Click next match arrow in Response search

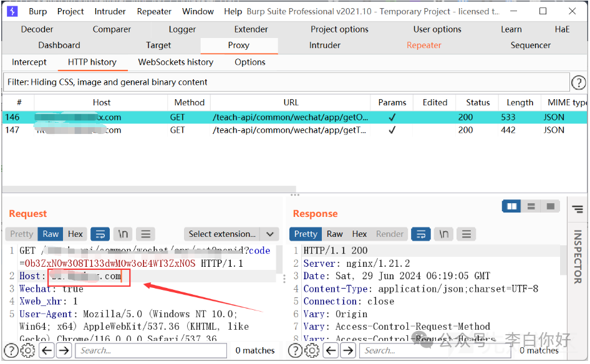[x=348, y=350]
